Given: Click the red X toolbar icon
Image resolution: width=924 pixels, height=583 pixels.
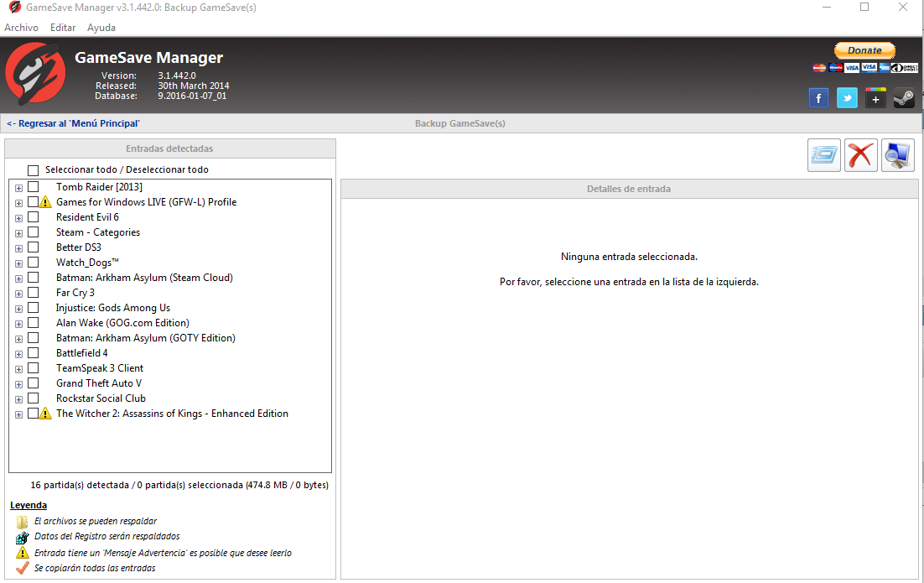Looking at the screenshot, I should (861, 156).
